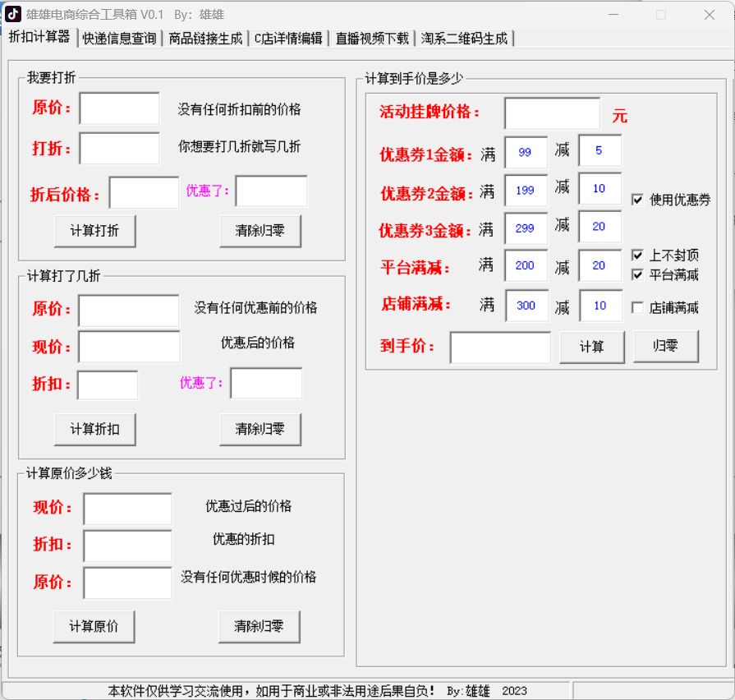735x700 pixels.
Task: Click the 优惠券1 满 field showing 99
Action: coord(526,152)
